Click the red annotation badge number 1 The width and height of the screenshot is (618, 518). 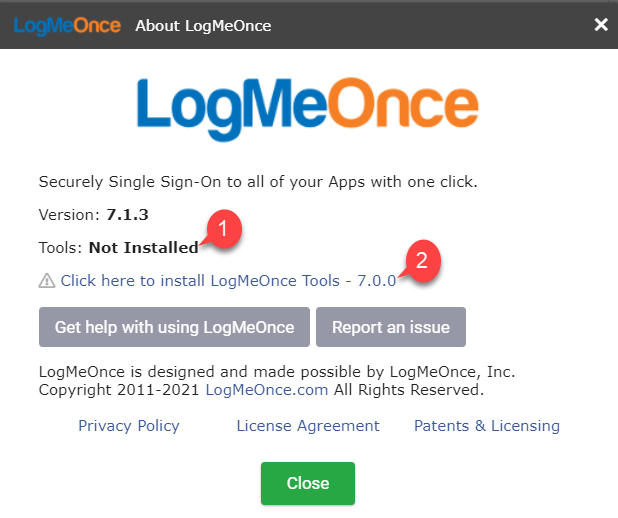(x=224, y=229)
